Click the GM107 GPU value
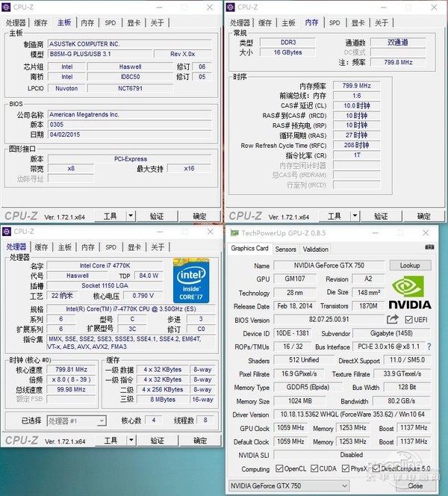 (x=295, y=279)
